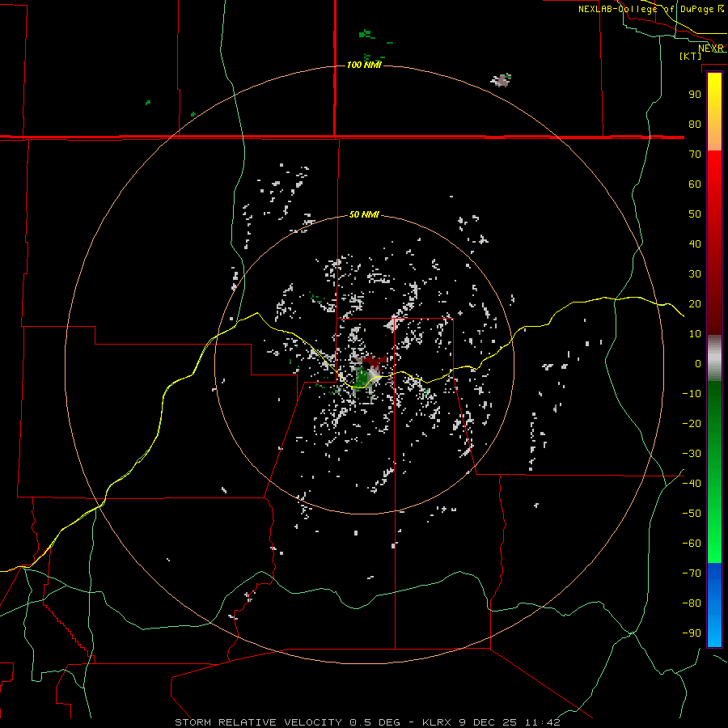Viewport: 728px width, 728px height.
Task: Click the gray zero band of color bar
Action: pos(714,358)
